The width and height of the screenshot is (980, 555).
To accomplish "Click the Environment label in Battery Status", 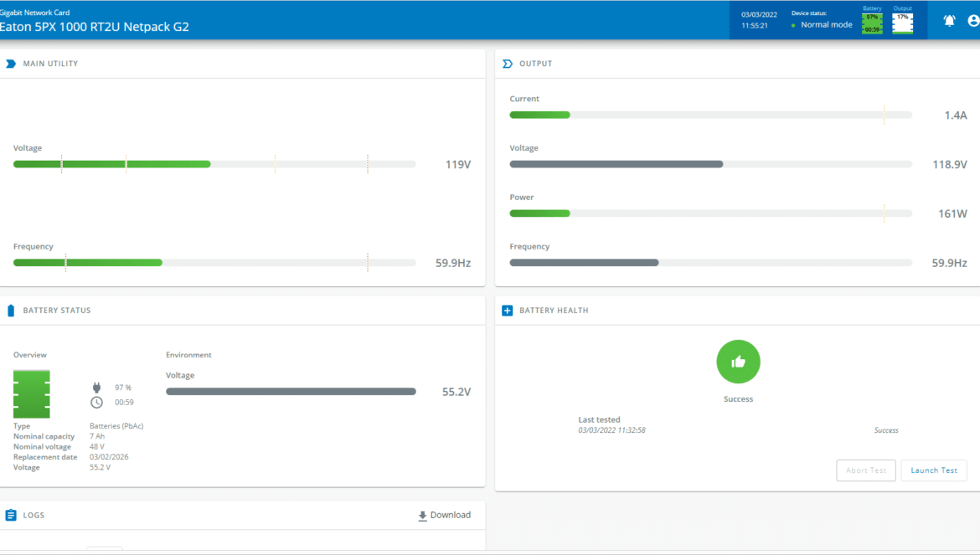I will click(188, 355).
